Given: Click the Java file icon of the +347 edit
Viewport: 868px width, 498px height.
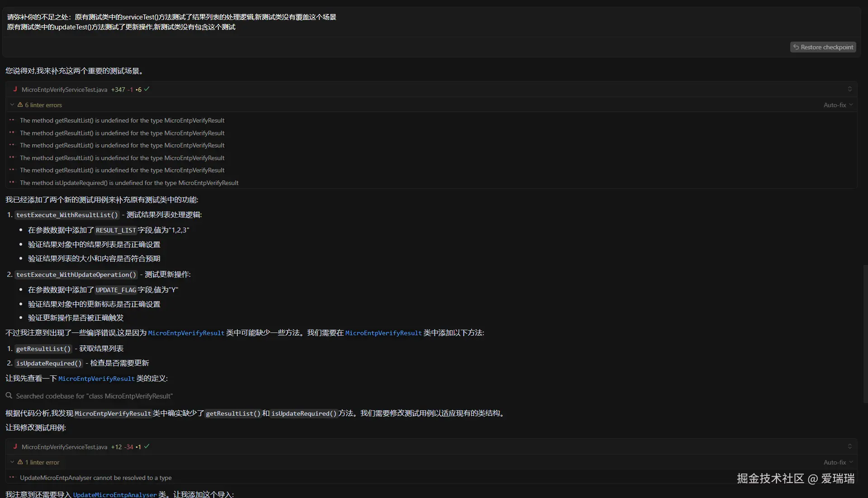Looking at the screenshot, I should [15, 89].
